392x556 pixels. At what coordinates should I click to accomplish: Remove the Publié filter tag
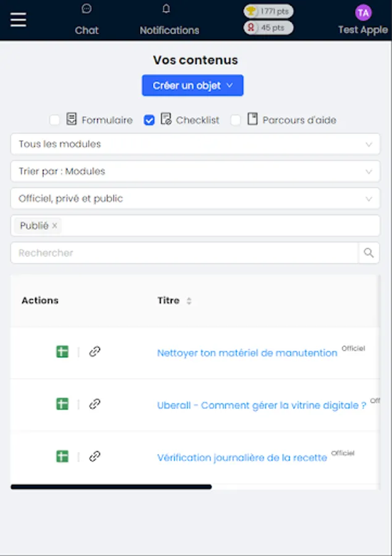(54, 226)
